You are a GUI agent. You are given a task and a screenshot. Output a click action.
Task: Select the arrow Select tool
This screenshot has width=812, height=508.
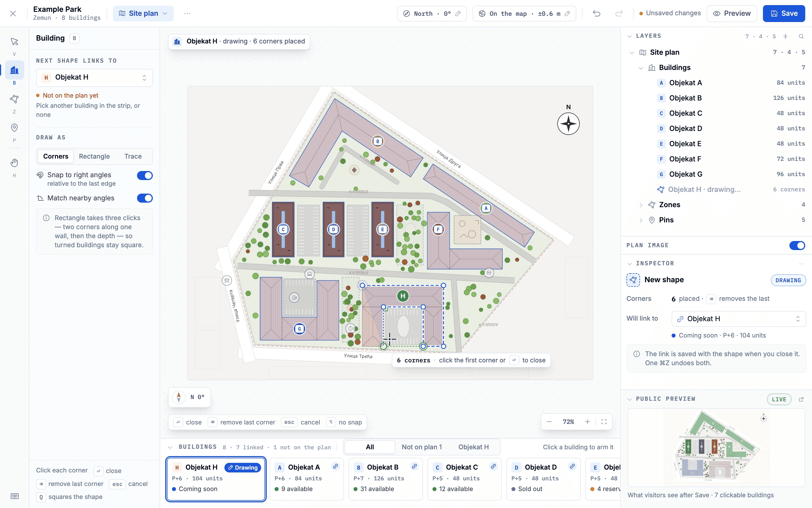(14, 42)
